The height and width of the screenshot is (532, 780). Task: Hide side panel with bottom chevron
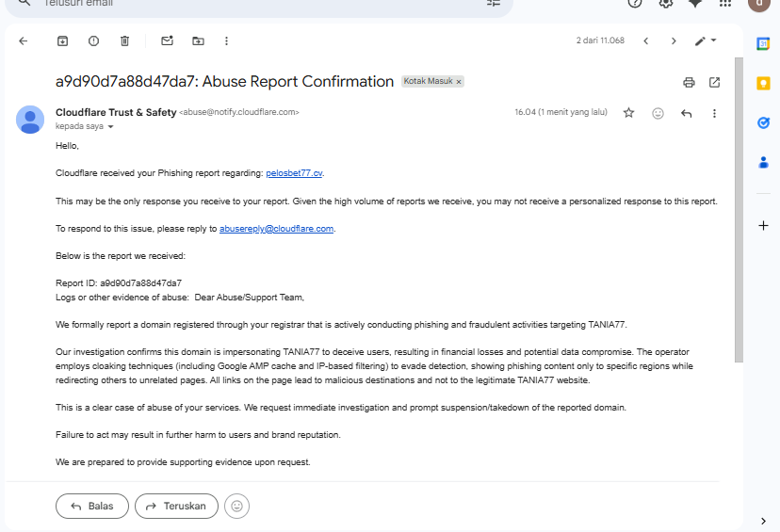pyautogui.click(x=763, y=521)
